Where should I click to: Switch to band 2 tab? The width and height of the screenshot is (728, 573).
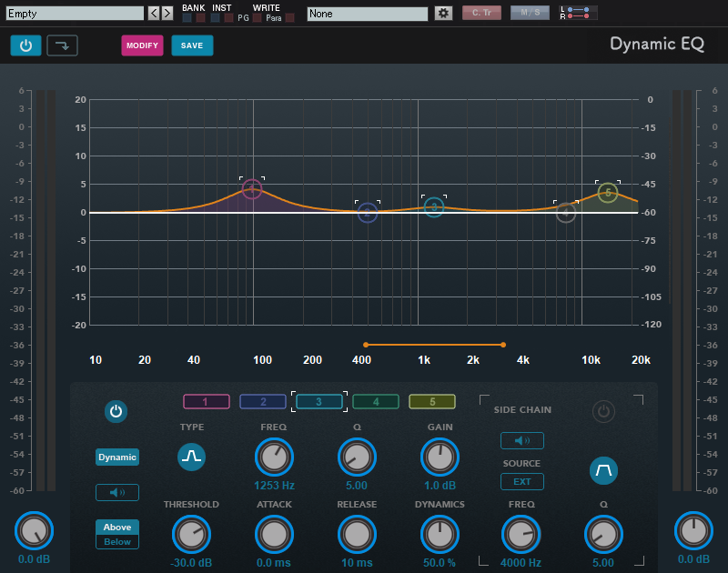[262, 401]
